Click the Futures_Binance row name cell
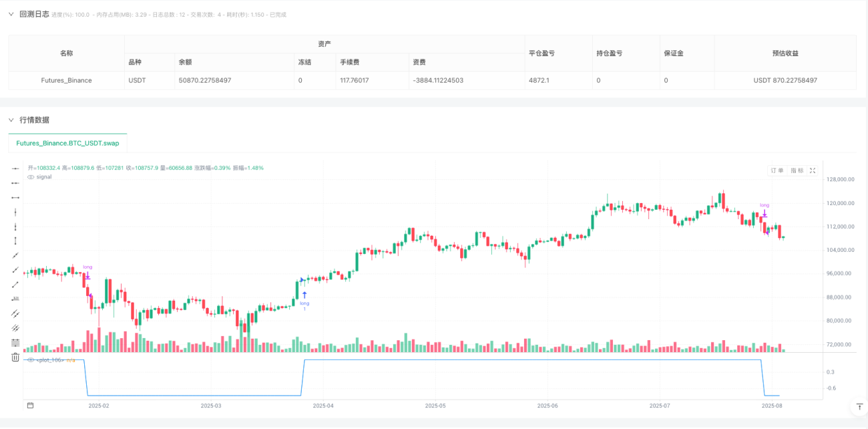The height and width of the screenshot is (429, 868). point(66,80)
